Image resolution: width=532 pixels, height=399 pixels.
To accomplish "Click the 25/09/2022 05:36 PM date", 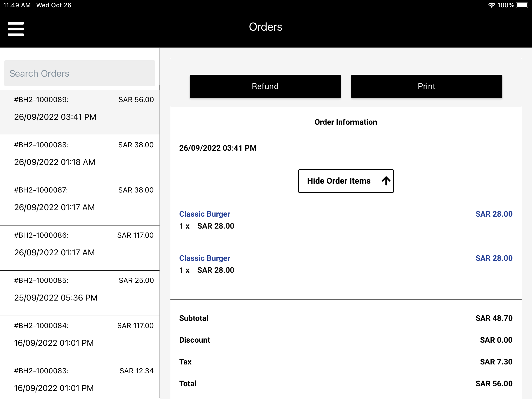I will [56, 298].
